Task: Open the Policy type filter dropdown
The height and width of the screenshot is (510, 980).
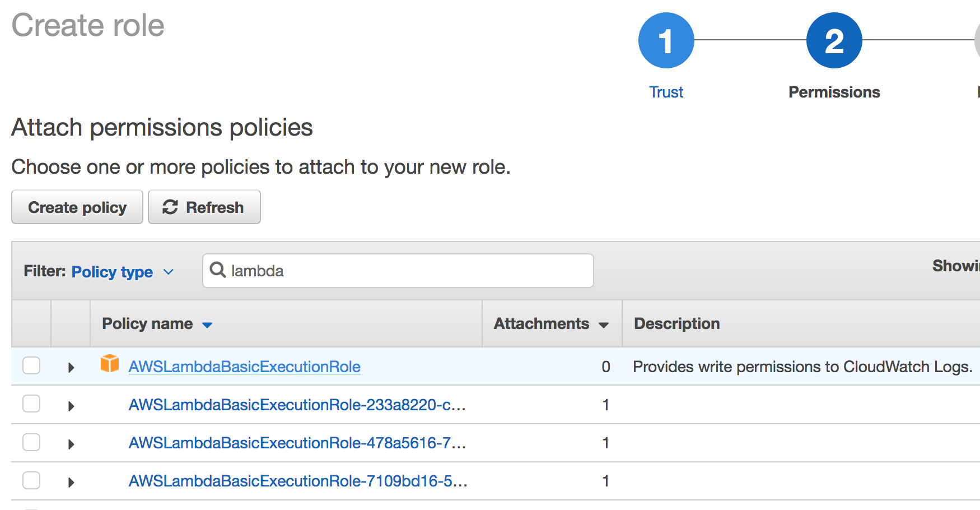Action: [x=123, y=272]
